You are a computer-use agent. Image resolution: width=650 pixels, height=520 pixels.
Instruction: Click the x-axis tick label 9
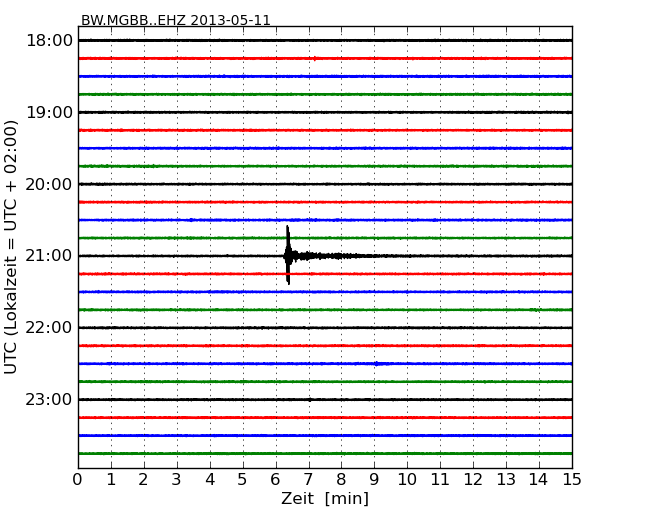[x=374, y=480]
